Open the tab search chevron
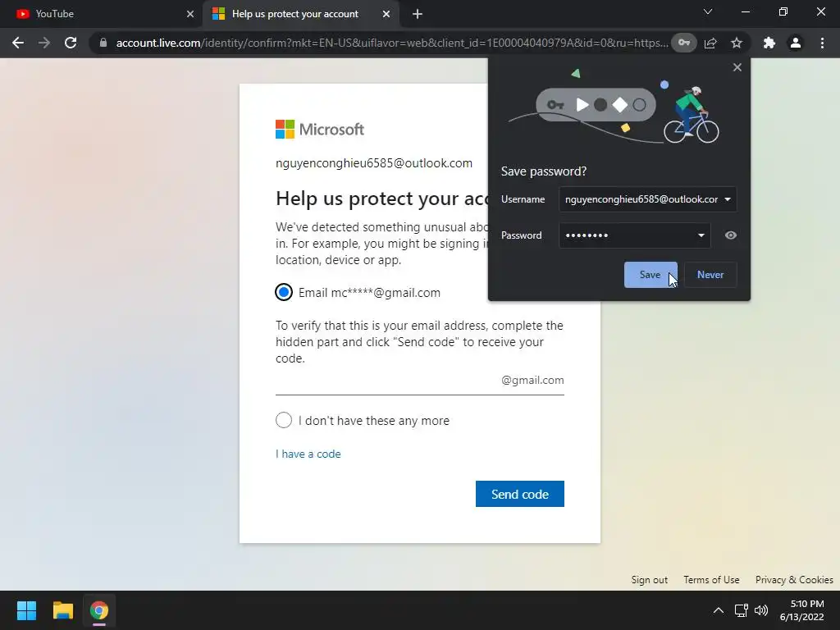Screen dimensions: 840x630 708,11
